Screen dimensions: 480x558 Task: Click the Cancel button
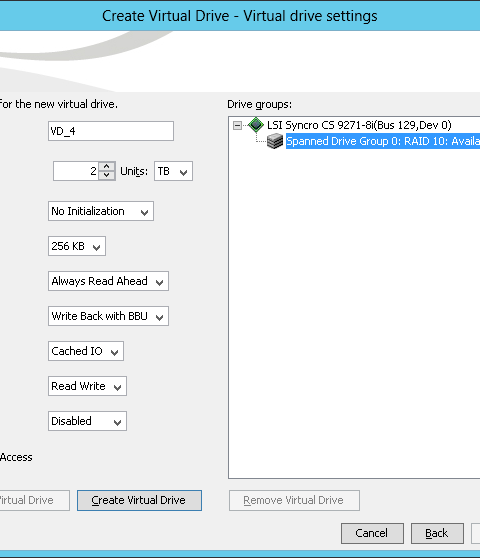coord(372,533)
